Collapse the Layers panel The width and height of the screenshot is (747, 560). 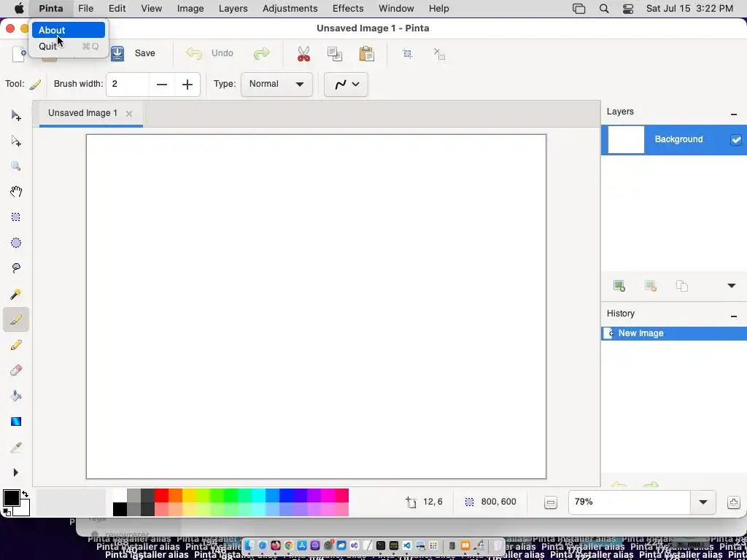(x=734, y=114)
